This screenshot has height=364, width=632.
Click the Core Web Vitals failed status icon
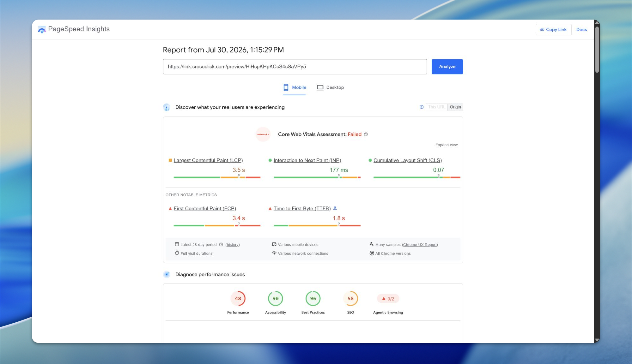click(x=263, y=134)
